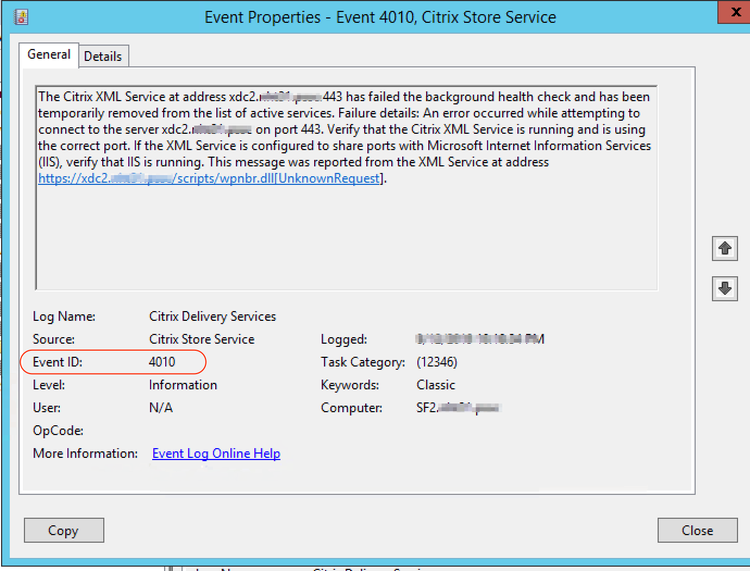This screenshot has width=750, height=571.
Task: Click the red X window close button
Action: 735,12
